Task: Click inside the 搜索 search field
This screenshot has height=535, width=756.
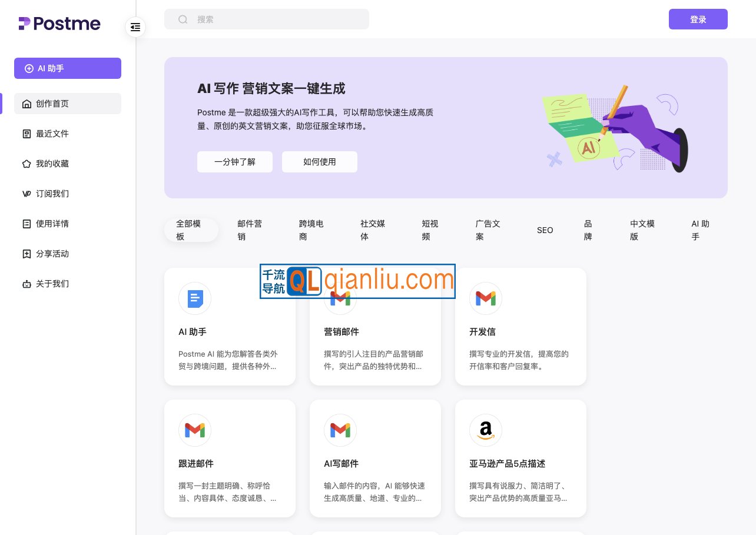Action: (277, 19)
